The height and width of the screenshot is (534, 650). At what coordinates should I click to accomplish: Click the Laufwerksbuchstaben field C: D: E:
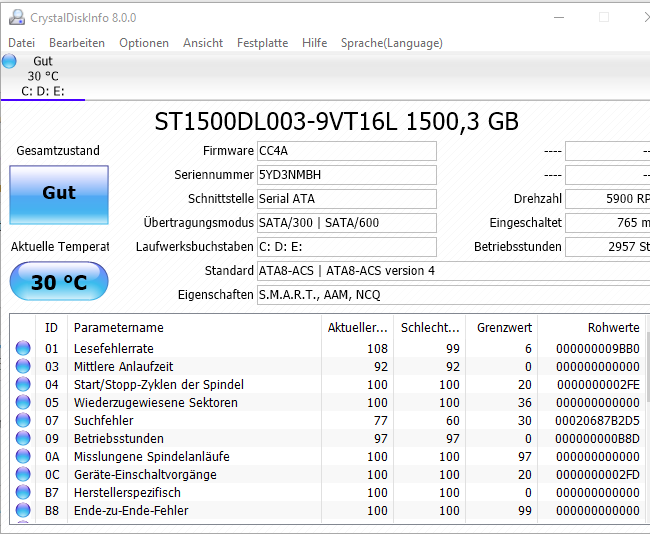(x=347, y=247)
